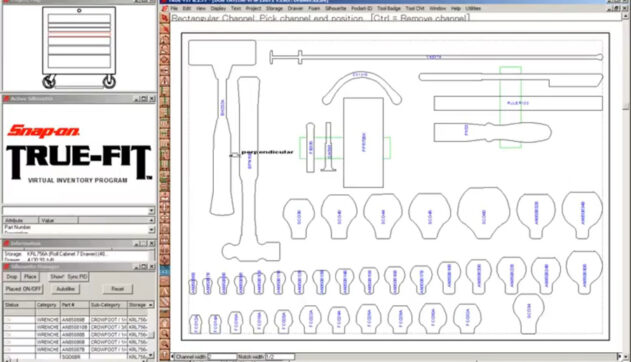Click the Autofilter button
Image resolution: width=631 pixels, height=362 pixels.
click(x=66, y=289)
